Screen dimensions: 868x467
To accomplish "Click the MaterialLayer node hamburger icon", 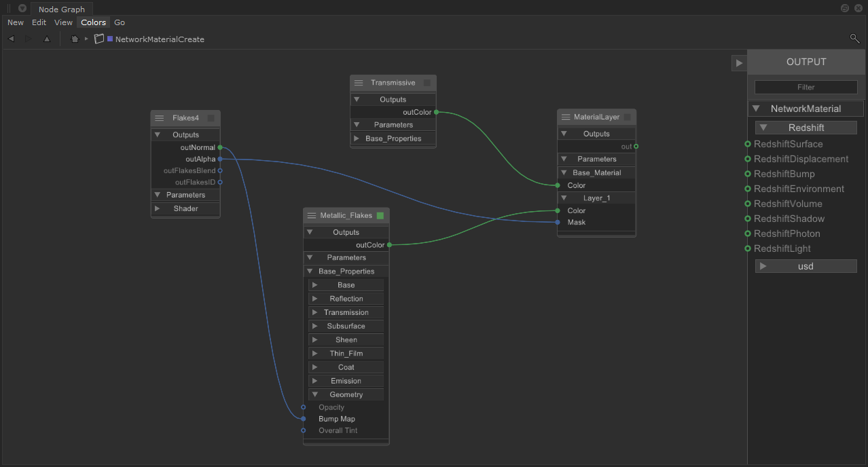I will coord(565,117).
